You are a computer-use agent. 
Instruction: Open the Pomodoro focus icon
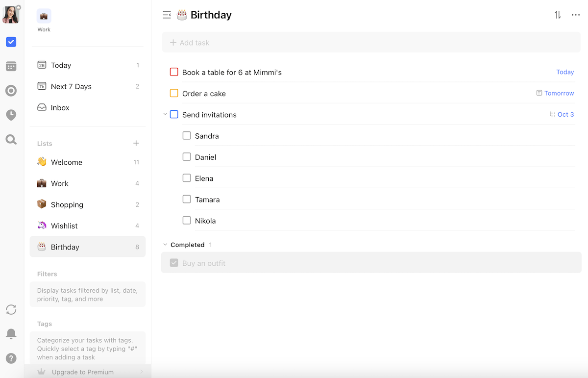click(11, 91)
